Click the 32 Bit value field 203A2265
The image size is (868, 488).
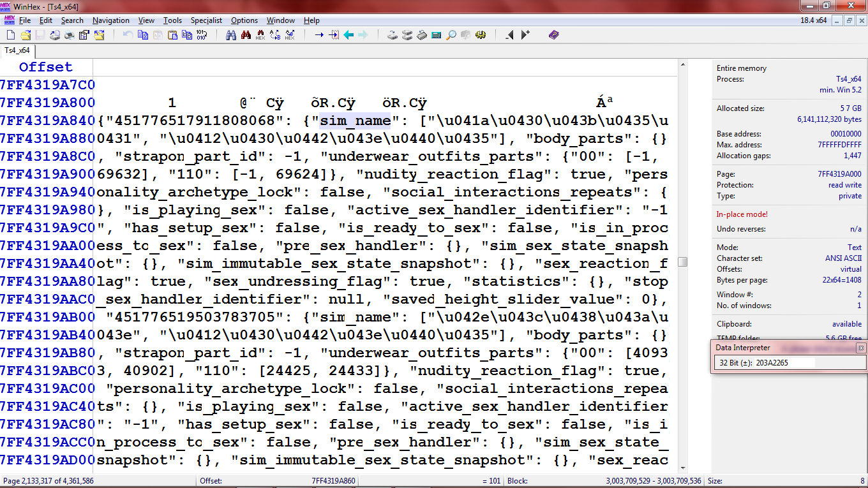pos(784,362)
